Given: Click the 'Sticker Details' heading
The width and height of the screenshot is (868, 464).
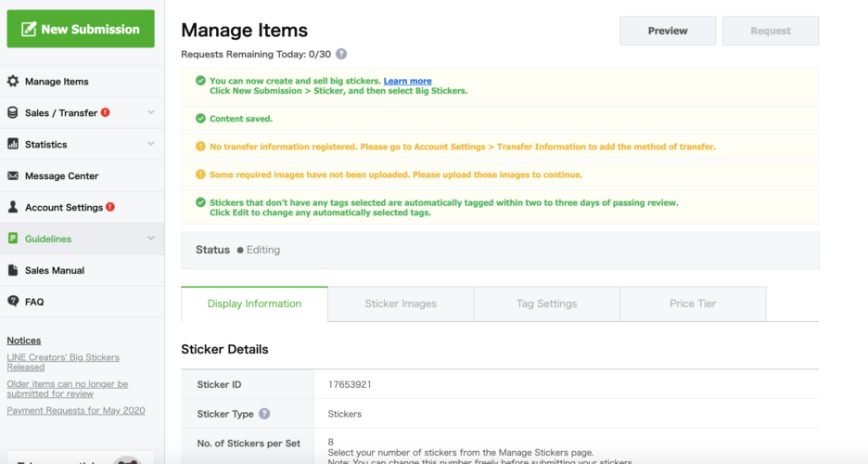Looking at the screenshot, I should [x=224, y=349].
